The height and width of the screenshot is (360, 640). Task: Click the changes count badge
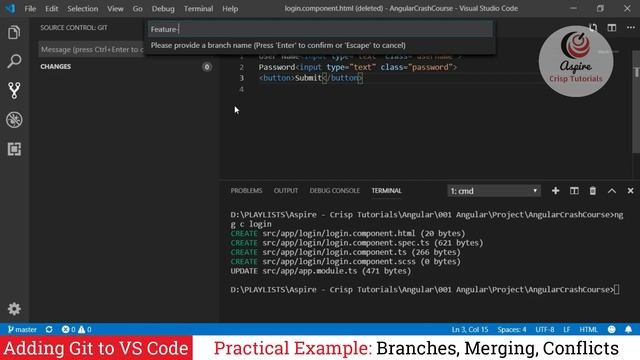[x=207, y=67]
